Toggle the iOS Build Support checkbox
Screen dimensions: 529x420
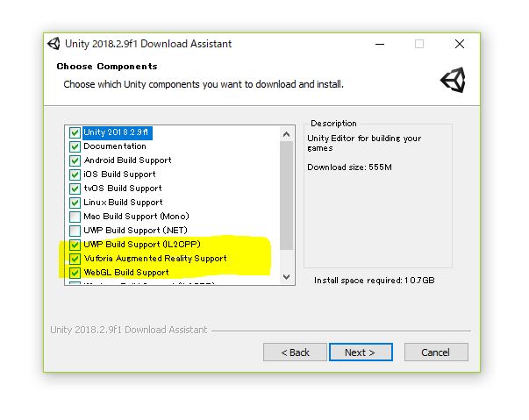tap(75, 174)
